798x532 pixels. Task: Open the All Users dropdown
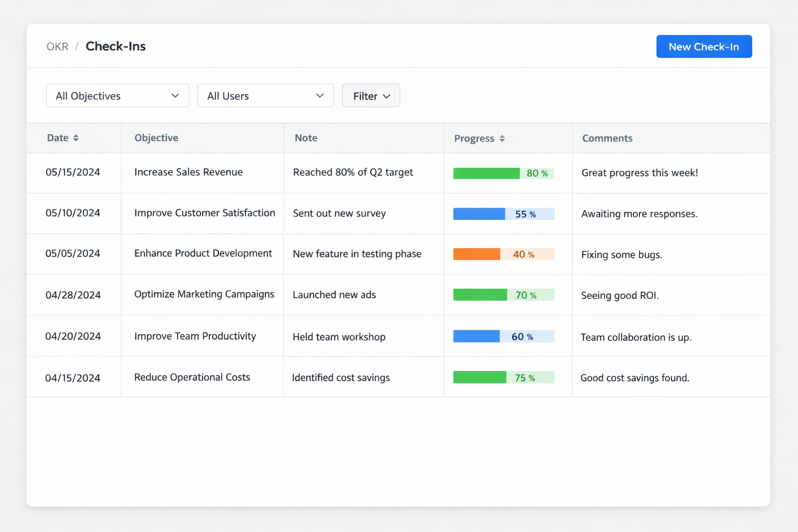click(x=265, y=96)
